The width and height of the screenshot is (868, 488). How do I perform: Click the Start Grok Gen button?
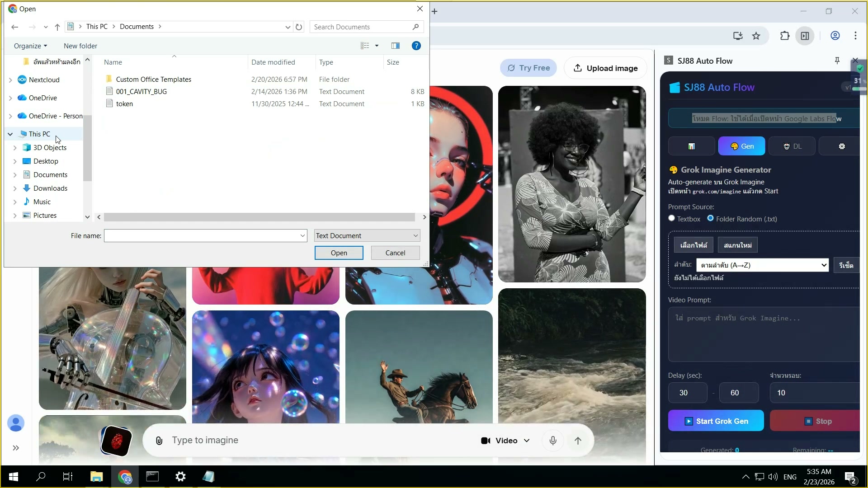coord(716,421)
